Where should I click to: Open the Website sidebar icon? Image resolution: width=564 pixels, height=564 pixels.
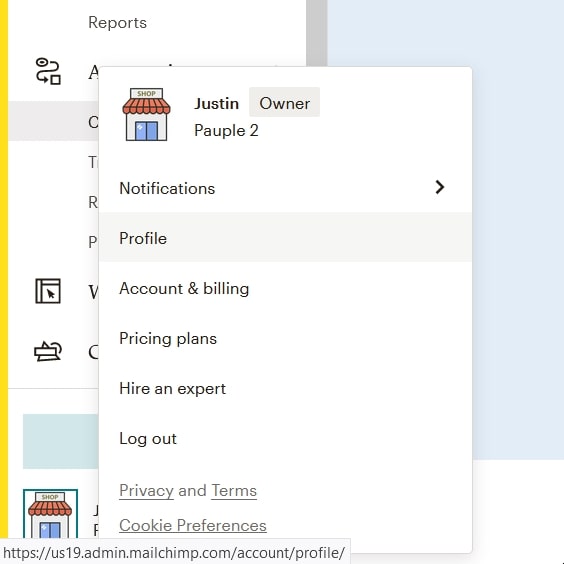(48, 291)
